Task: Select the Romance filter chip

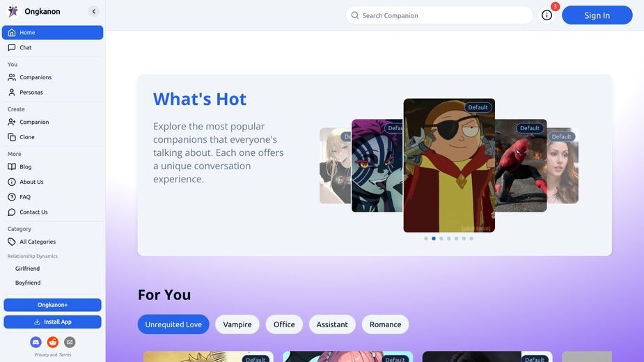Action: point(385,324)
